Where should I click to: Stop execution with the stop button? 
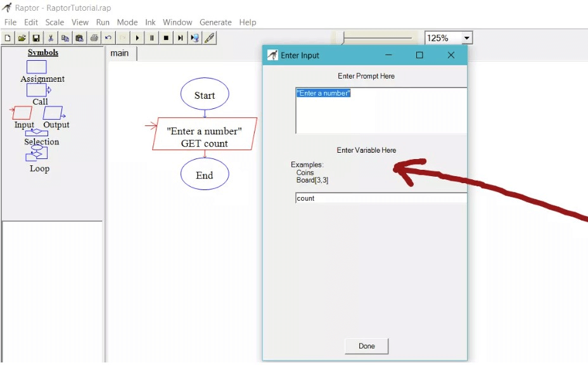[x=166, y=38]
